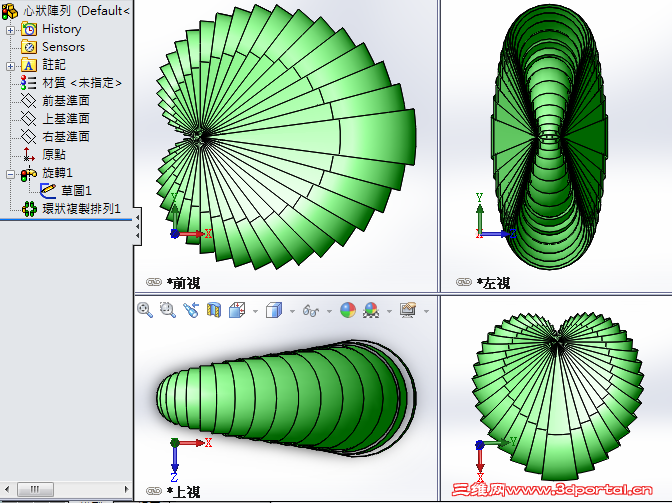
Task: Select the 上基準面 plane
Action: pyautogui.click(x=66, y=119)
